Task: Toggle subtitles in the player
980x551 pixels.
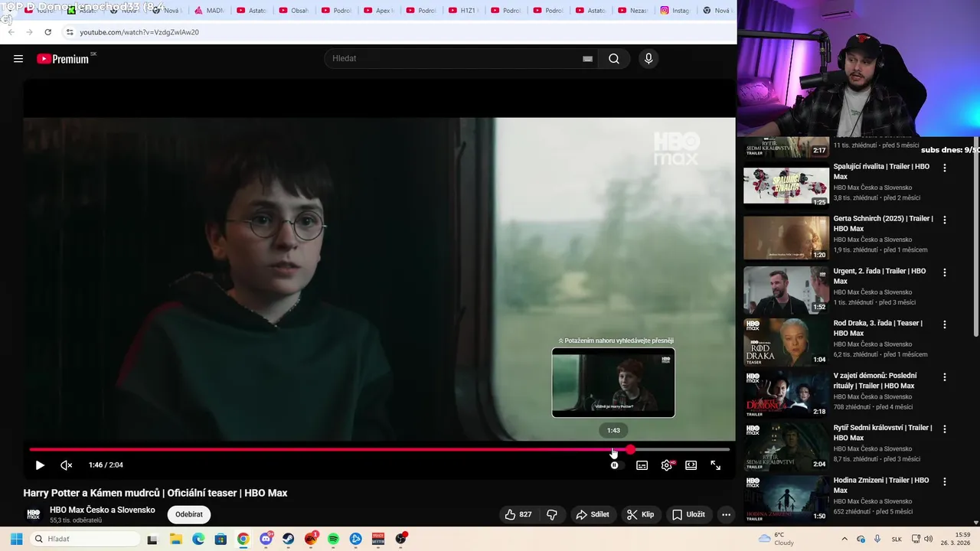Action: (642, 465)
